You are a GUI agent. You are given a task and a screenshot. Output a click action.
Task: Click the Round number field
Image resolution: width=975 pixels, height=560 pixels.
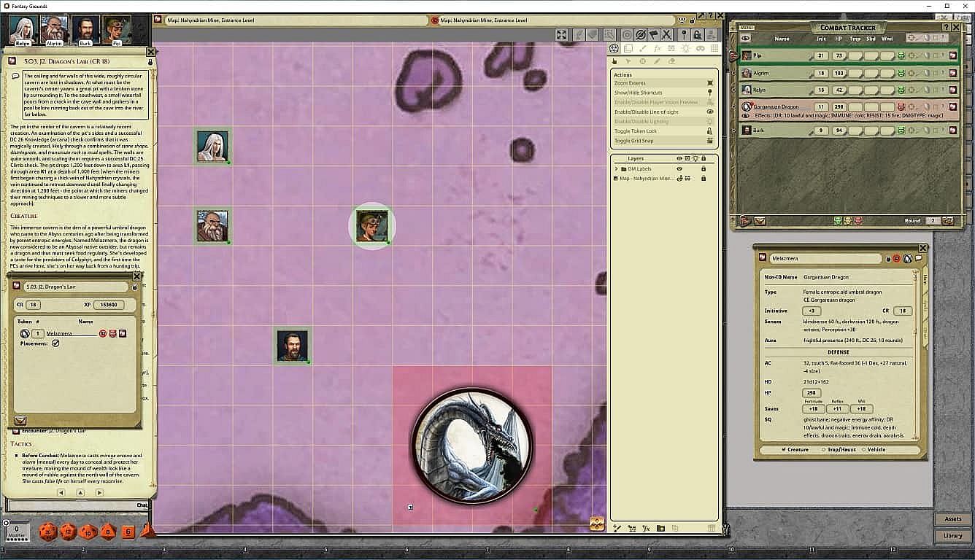click(x=932, y=220)
